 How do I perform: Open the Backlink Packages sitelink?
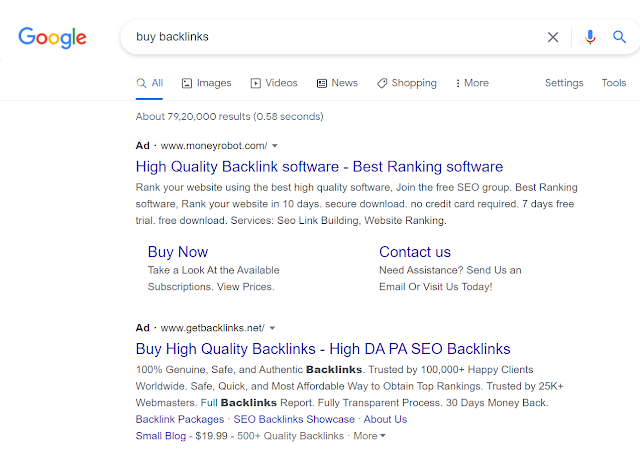180,419
